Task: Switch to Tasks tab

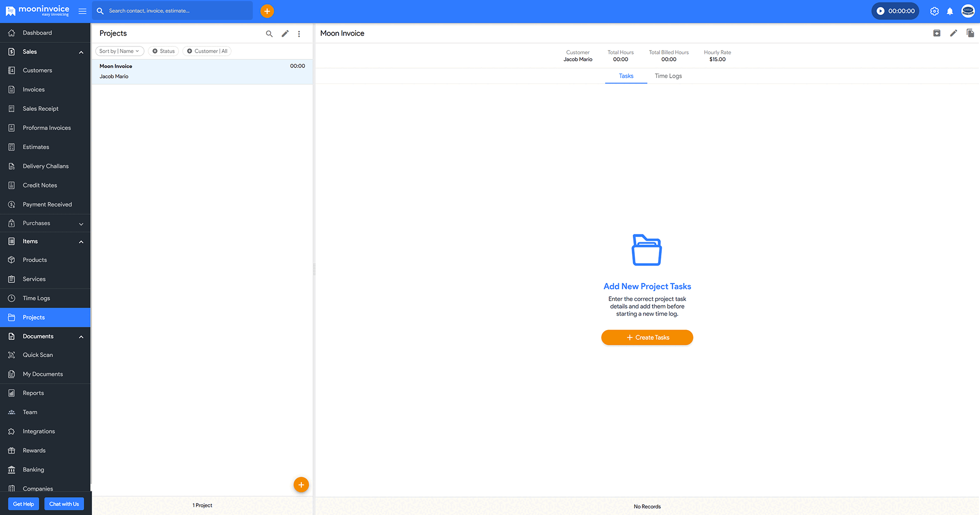Action: 626,76
